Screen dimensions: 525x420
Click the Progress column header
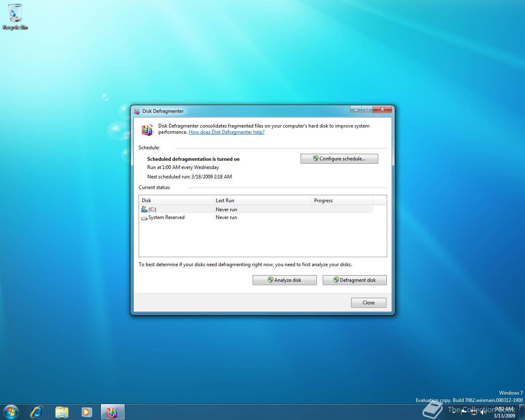pos(342,201)
